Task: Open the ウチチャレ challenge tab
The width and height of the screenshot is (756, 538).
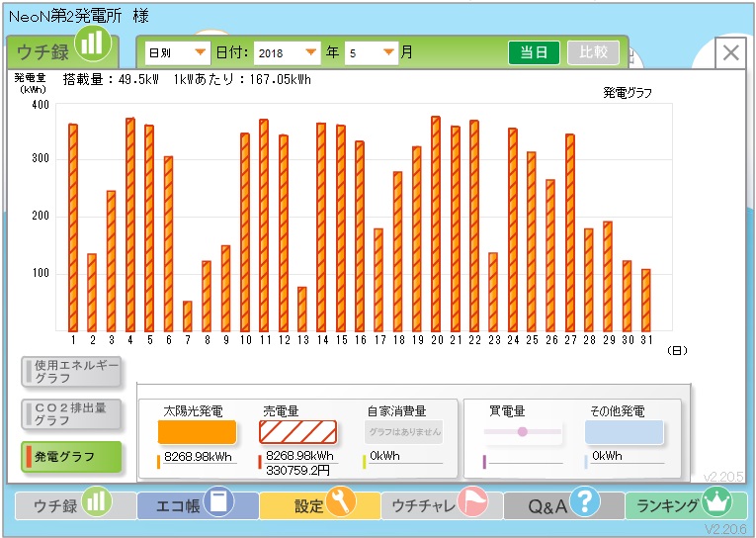Action: pyautogui.click(x=442, y=505)
